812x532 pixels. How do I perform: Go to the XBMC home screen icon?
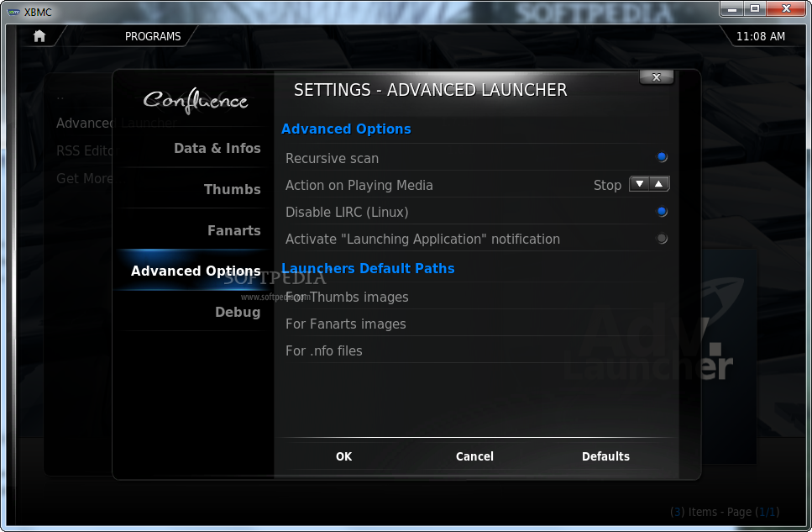point(39,36)
